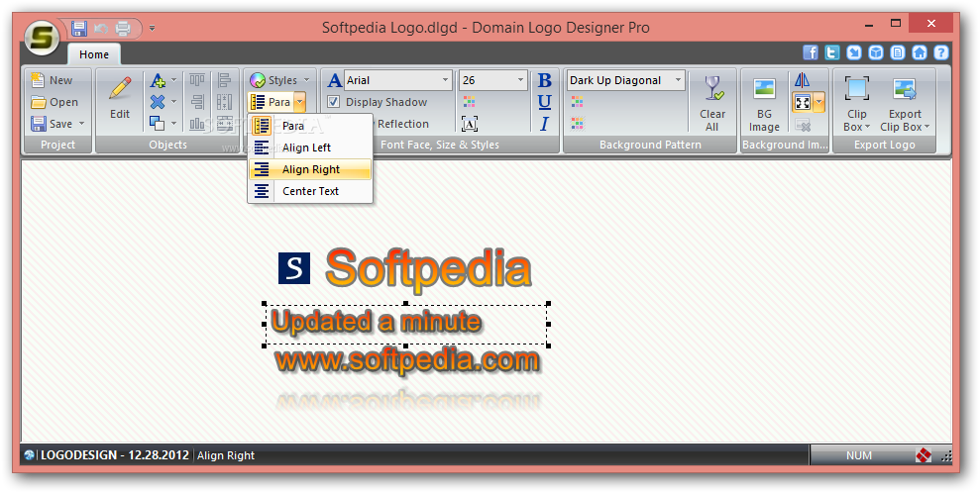The image size is (980, 493).
Task: Select the Softpedia title text on canvas
Action: [428, 269]
